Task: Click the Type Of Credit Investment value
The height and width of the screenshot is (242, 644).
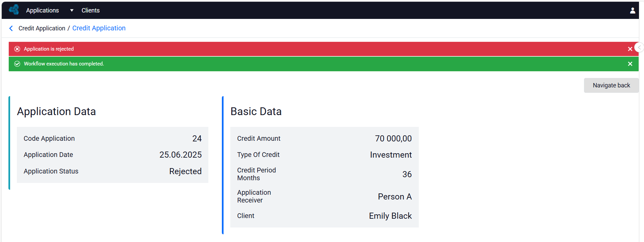Action: point(391,155)
